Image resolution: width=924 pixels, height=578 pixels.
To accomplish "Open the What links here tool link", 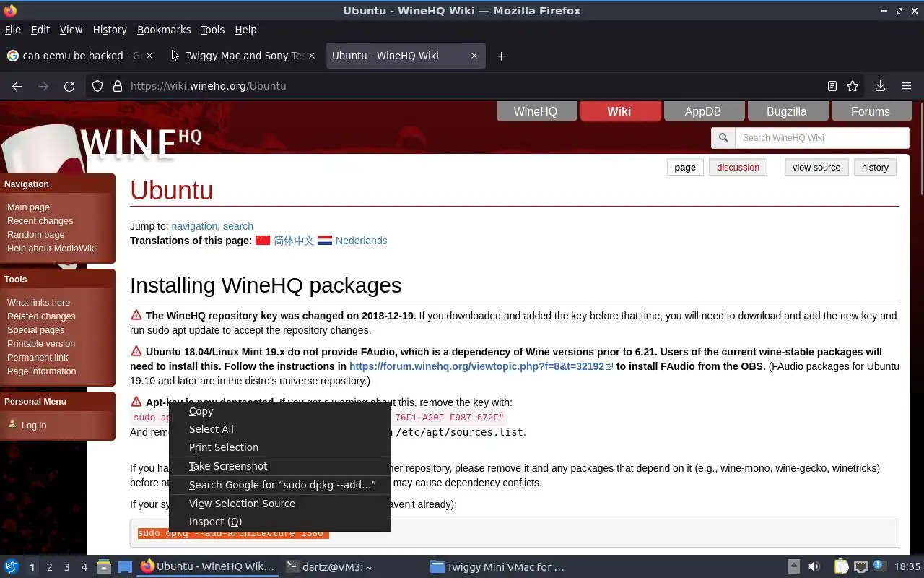I will point(38,303).
